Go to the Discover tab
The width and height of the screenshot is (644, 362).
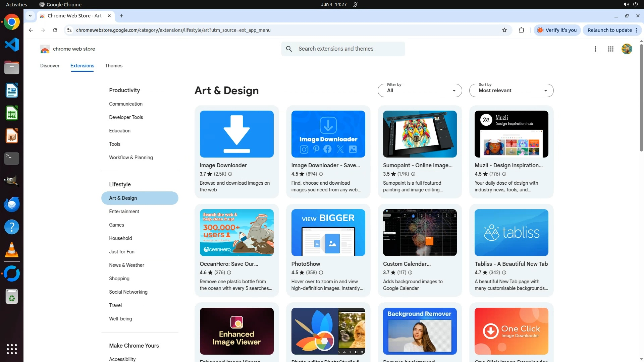pyautogui.click(x=50, y=66)
